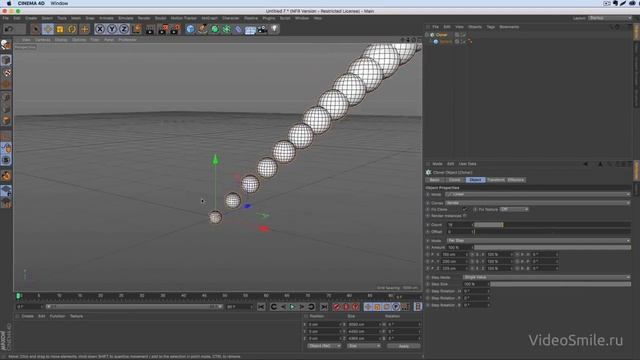
Task: Open the viewport Cameras menu
Action: click(x=42, y=40)
